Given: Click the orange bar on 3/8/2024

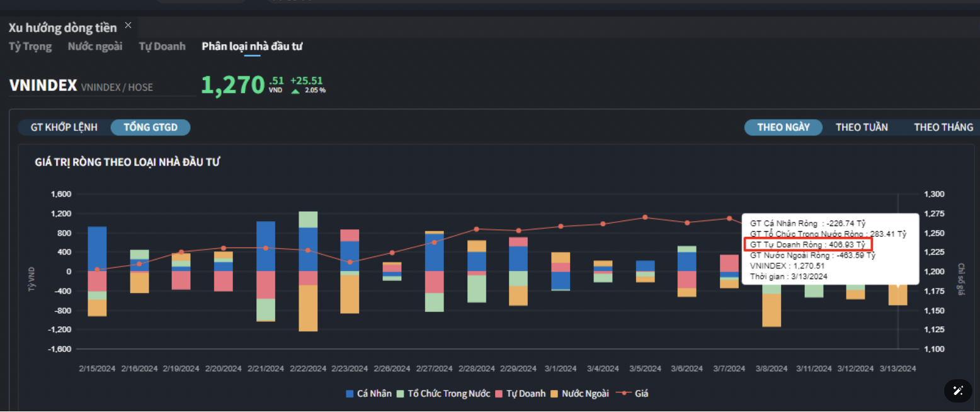Looking at the screenshot, I should [772, 310].
